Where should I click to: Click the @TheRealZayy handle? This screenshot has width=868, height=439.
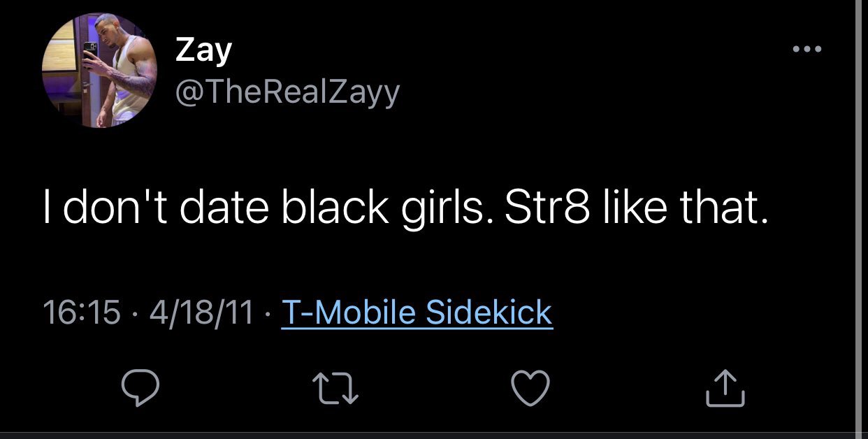pyautogui.click(x=287, y=91)
